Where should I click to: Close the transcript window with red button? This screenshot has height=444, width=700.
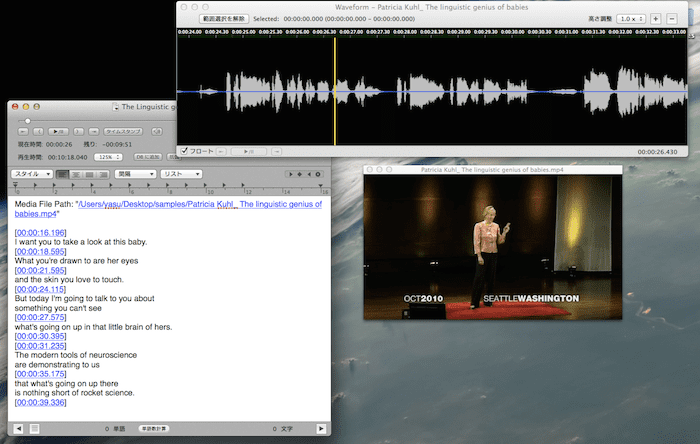click(15, 107)
